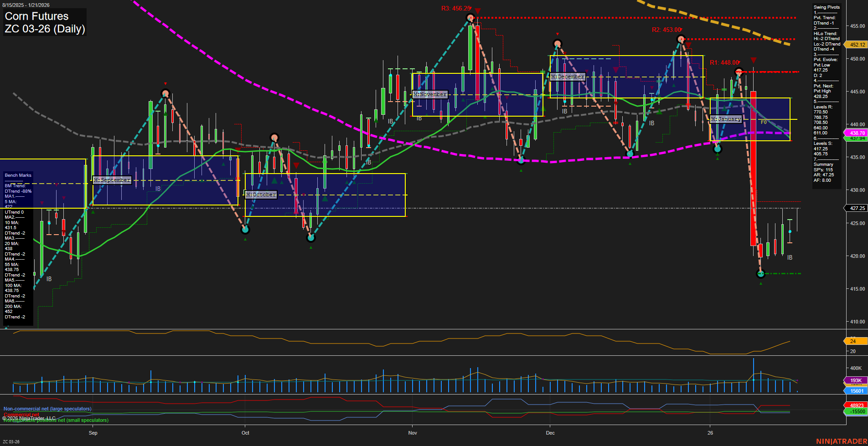Click the magenta 438.70 last price marker
The width and height of the screenshot is (868, 446).
click(x=856, y=133)
